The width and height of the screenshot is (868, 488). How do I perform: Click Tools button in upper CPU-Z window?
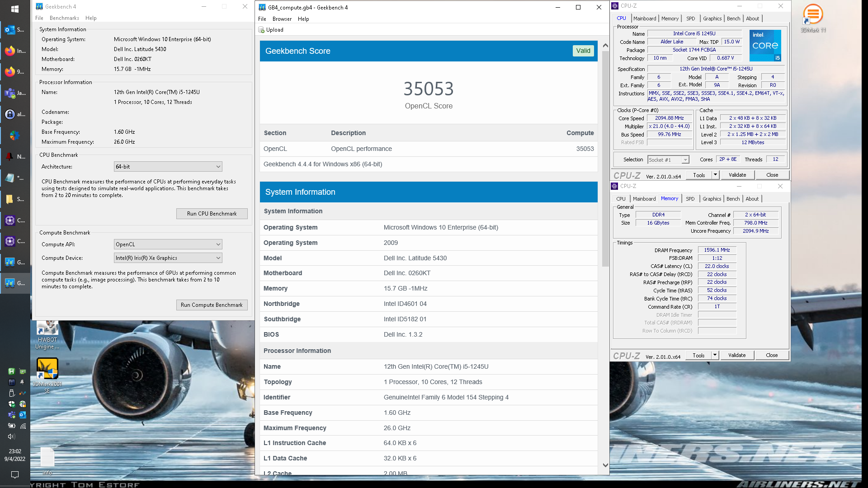(699, 175)
